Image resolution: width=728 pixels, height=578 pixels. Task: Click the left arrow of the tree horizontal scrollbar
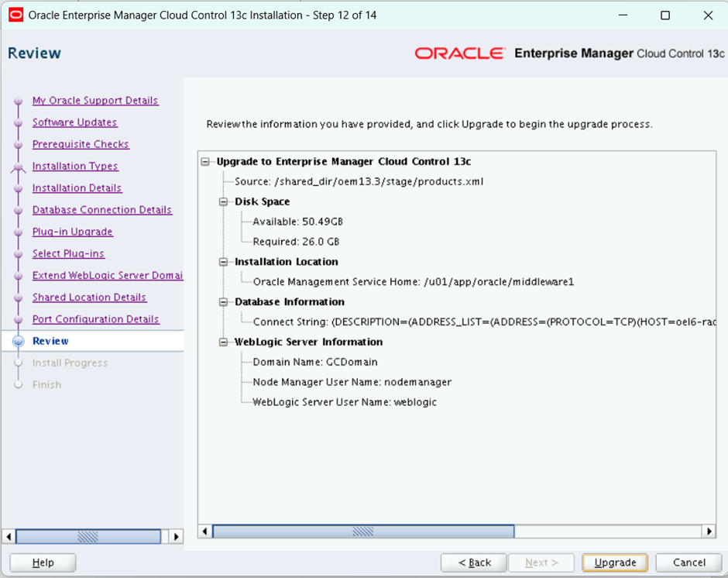[x=206, y=532]
